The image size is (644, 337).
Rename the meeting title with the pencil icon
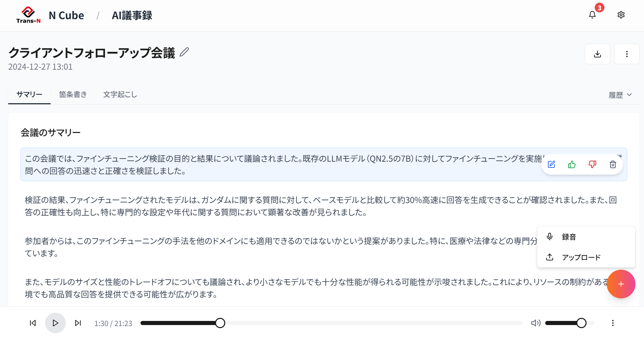coord(184,52)
